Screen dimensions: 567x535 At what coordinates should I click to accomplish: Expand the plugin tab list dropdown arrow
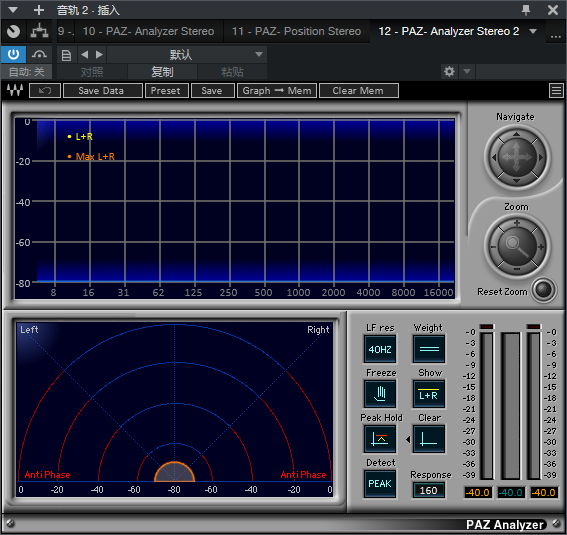tap(533, 31)
